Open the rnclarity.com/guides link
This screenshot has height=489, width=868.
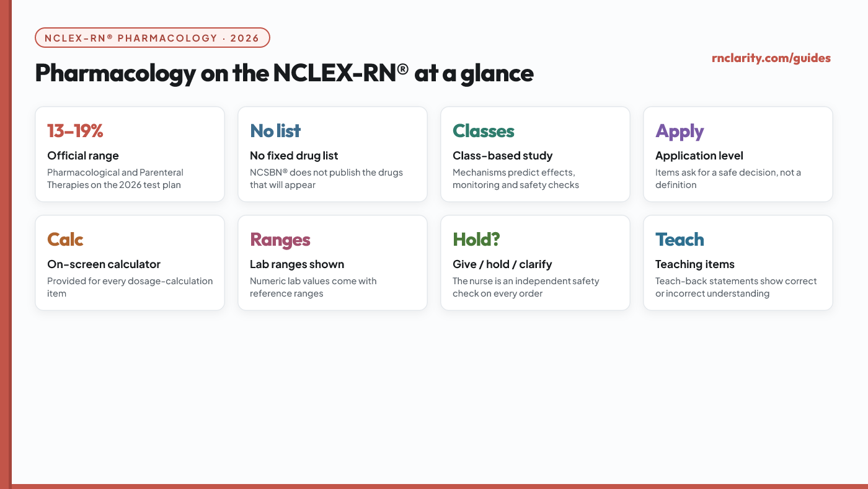pos(771,58)
